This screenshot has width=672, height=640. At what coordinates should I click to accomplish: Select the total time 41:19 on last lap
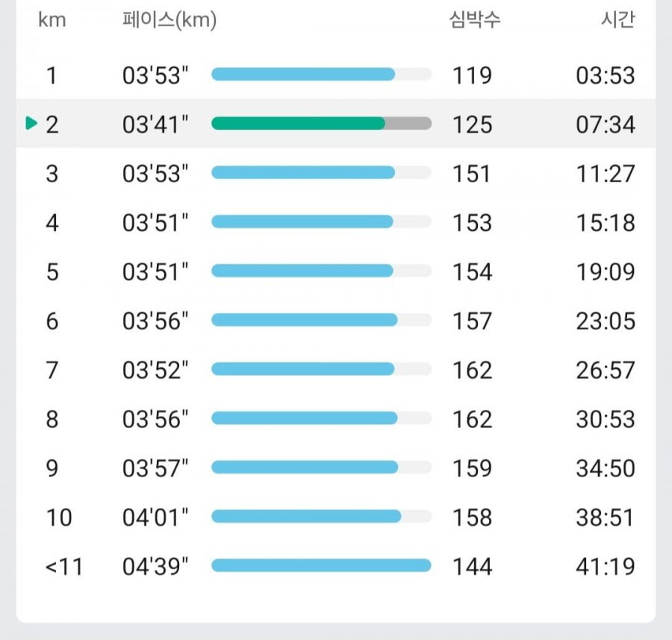[x=606, y=567]
